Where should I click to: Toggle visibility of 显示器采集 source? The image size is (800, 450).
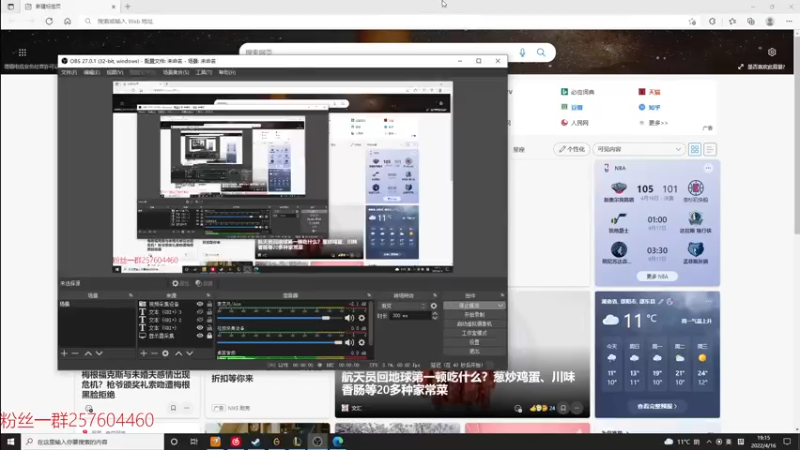click(x=199, y=336)
